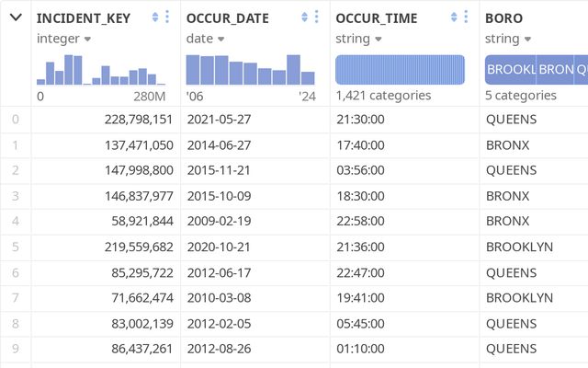
Task: Change the INCIDENT_KEY integer type dropdown
Action: (63, 39)
